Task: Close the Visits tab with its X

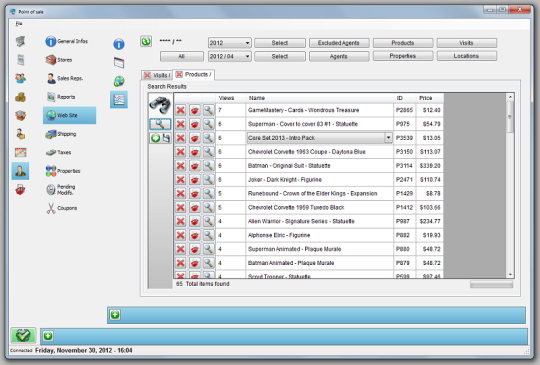Action: [x=147, y=75]
